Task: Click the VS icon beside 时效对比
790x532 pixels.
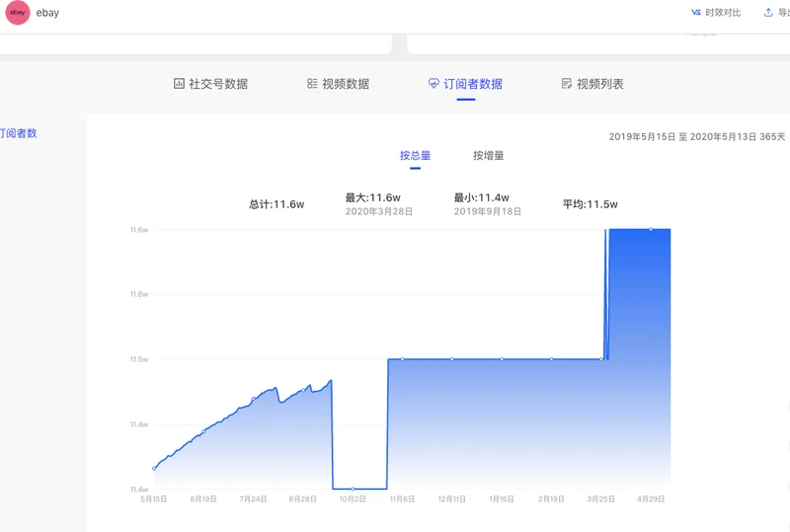Action: coord(696,13)
